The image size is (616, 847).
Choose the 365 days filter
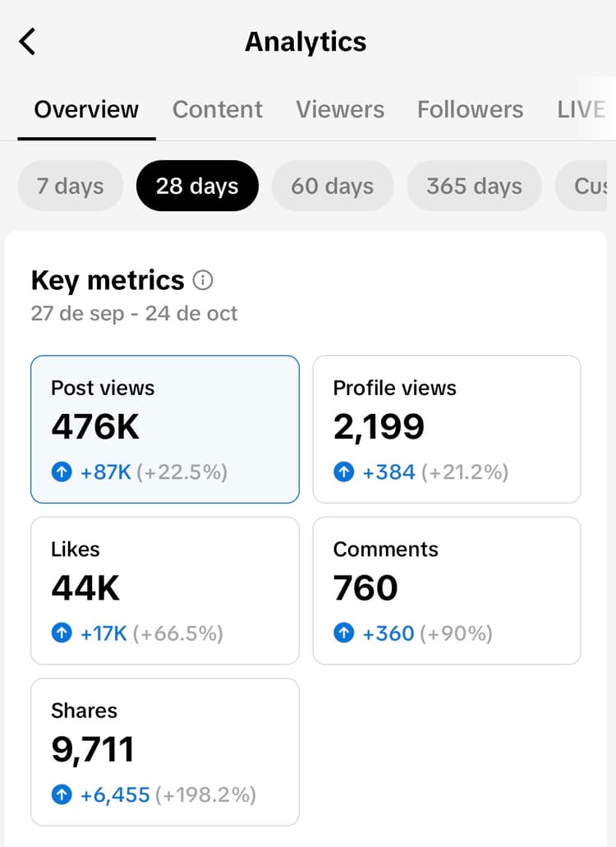pos(474,186)
